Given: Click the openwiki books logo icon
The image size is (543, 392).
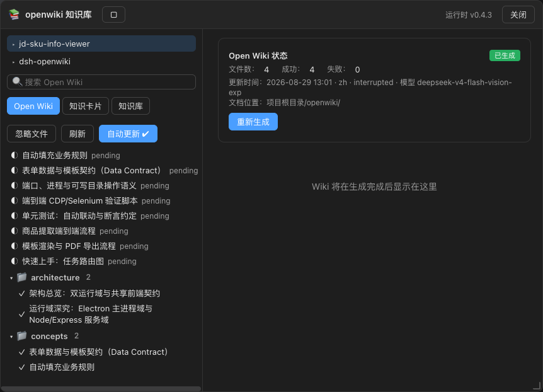Looking at the screenshot, I should tap(14, 14).
